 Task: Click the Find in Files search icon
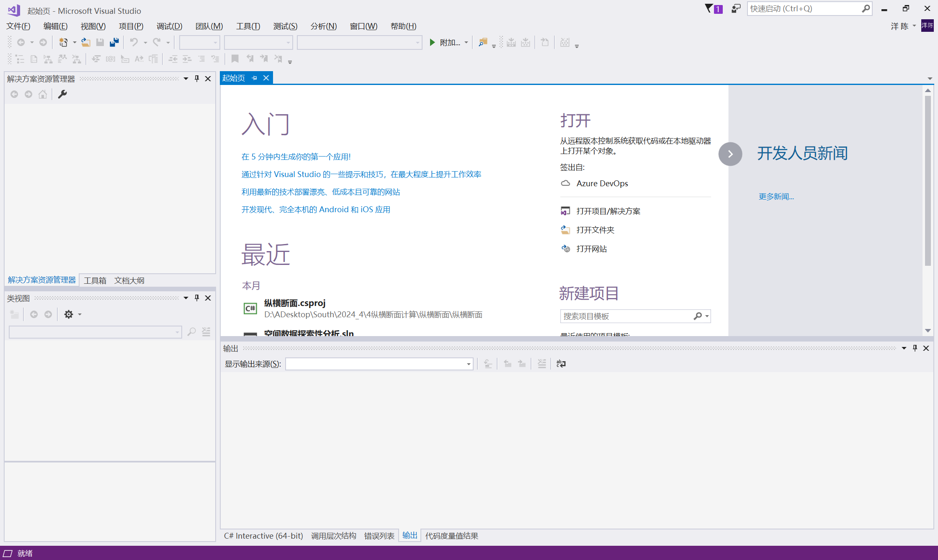pos(482,42)
